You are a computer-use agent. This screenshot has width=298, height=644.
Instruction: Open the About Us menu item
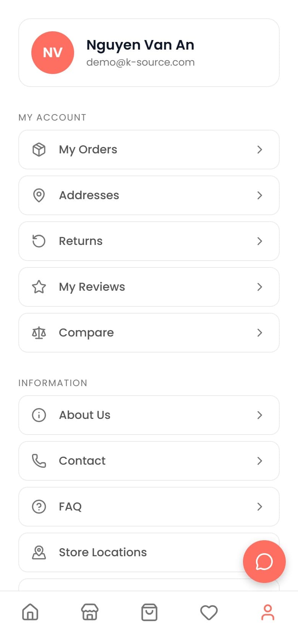pos(149,415)
